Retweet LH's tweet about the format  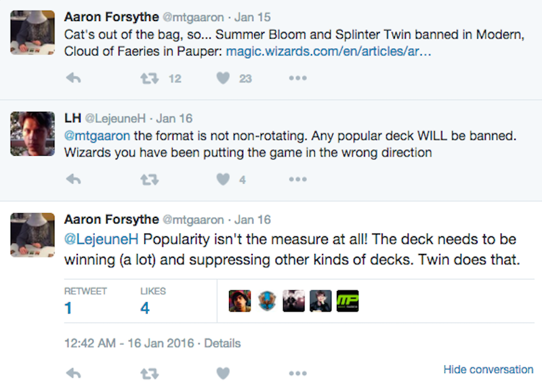pyautogui.click(x=149, y=179)
